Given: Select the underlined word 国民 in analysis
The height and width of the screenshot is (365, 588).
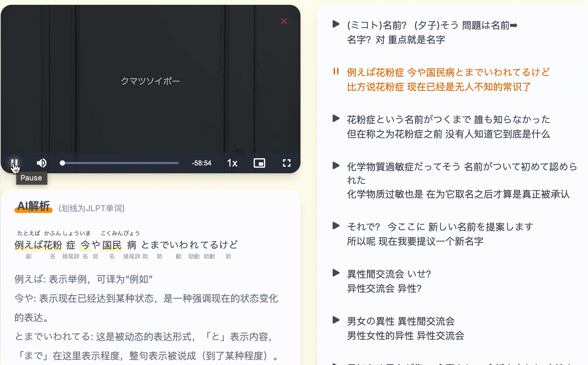Looking at the screenshot, I should coord(112,245).
